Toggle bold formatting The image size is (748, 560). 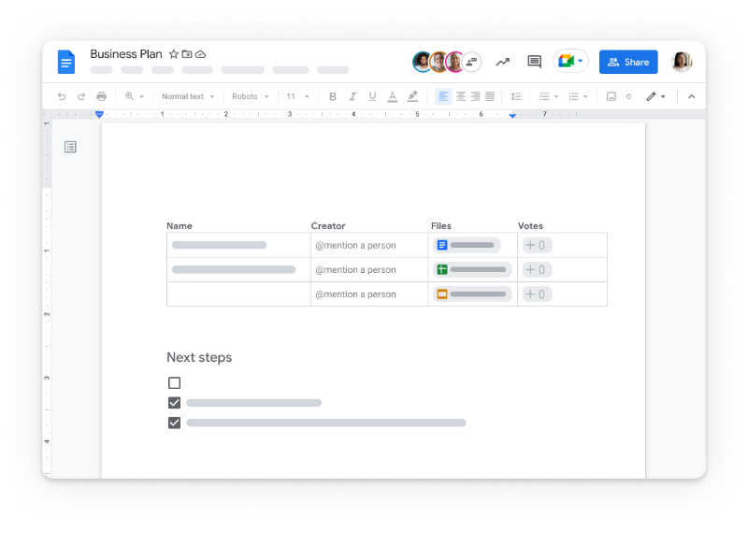333,96
